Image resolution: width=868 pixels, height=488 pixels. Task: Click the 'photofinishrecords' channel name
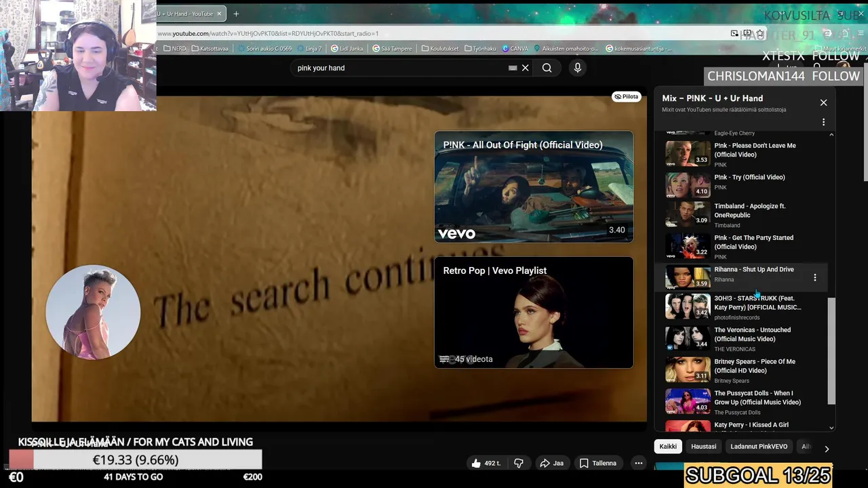tap(737, 318)
